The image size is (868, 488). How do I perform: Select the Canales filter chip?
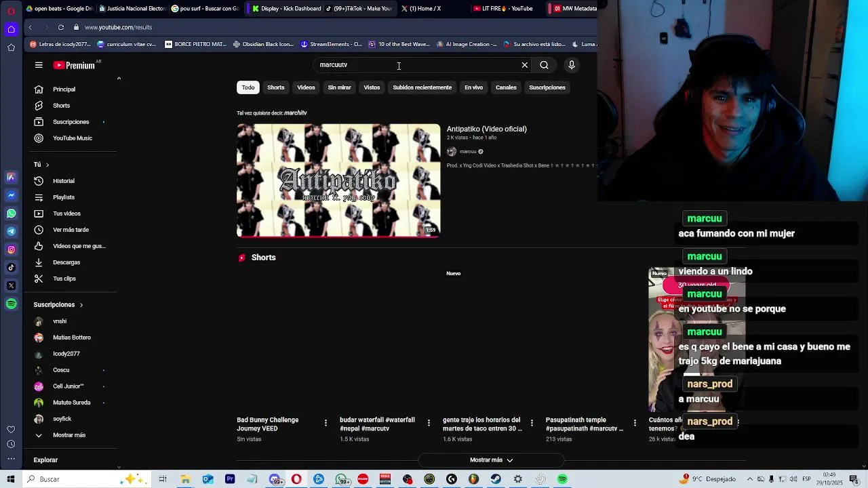(506, 87)
